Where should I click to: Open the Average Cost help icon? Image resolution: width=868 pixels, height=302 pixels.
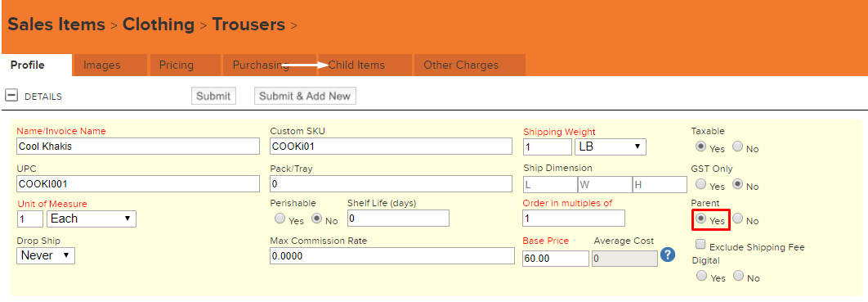668,255
